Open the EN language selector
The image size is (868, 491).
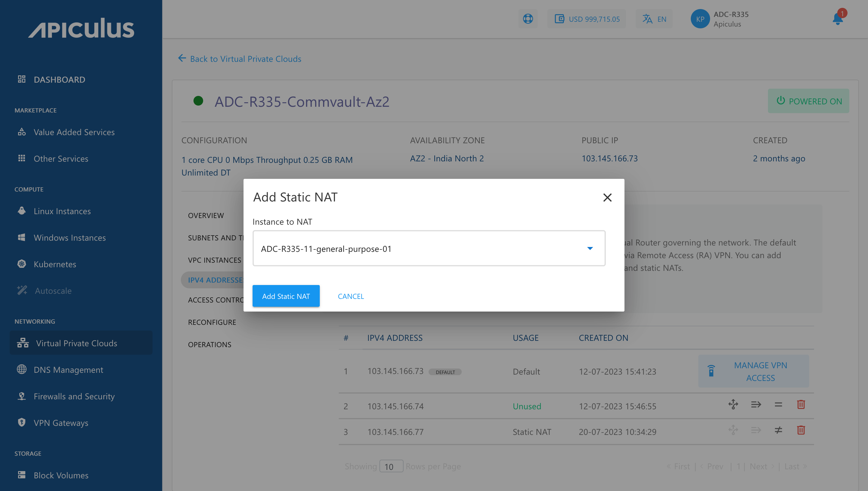point(654,19)
